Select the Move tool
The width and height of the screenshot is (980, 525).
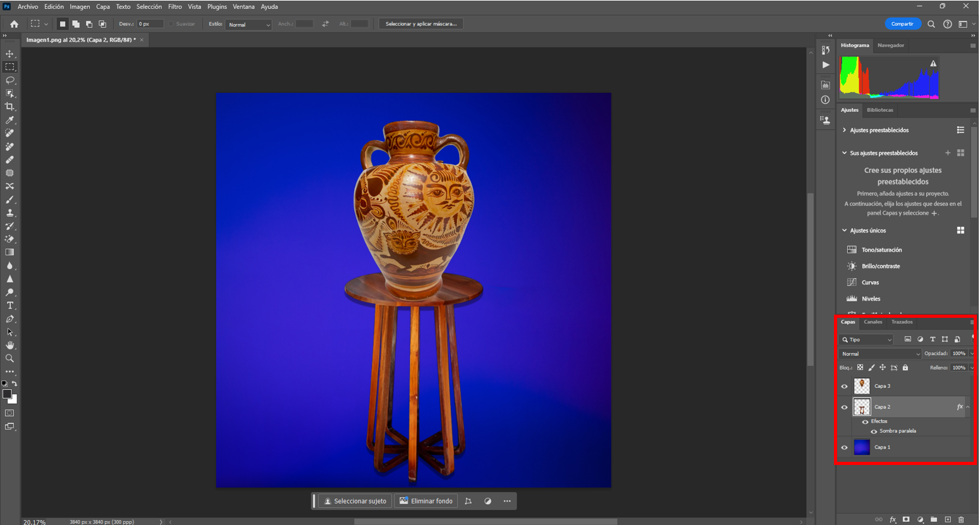[9, 54]
